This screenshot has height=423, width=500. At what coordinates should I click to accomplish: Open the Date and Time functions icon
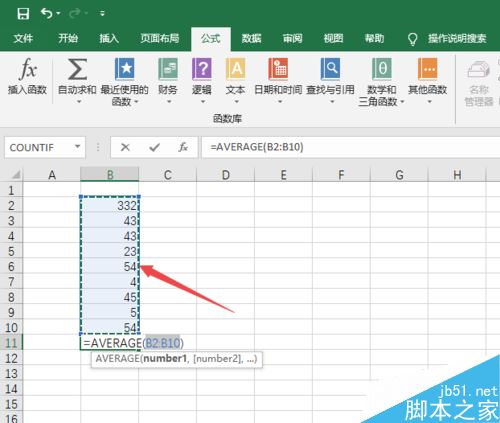[278, 69]
